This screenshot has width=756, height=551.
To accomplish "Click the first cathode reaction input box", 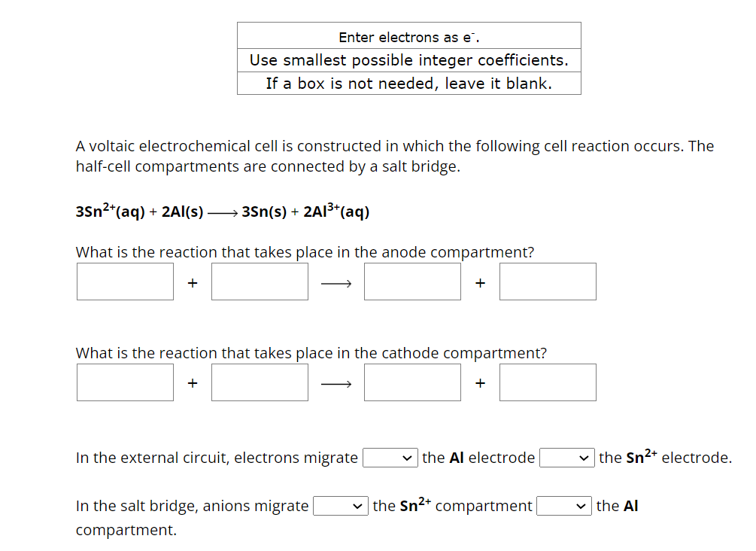I will coord(124,382).
